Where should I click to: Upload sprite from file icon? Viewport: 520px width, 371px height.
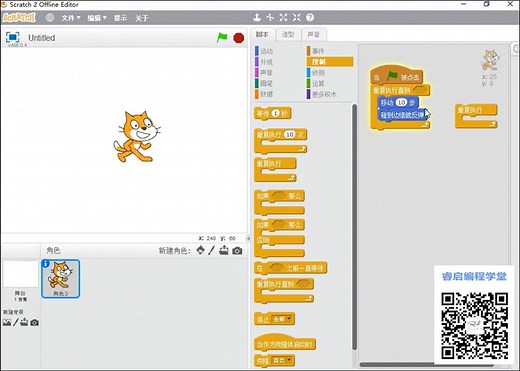[x=224, y=250]
